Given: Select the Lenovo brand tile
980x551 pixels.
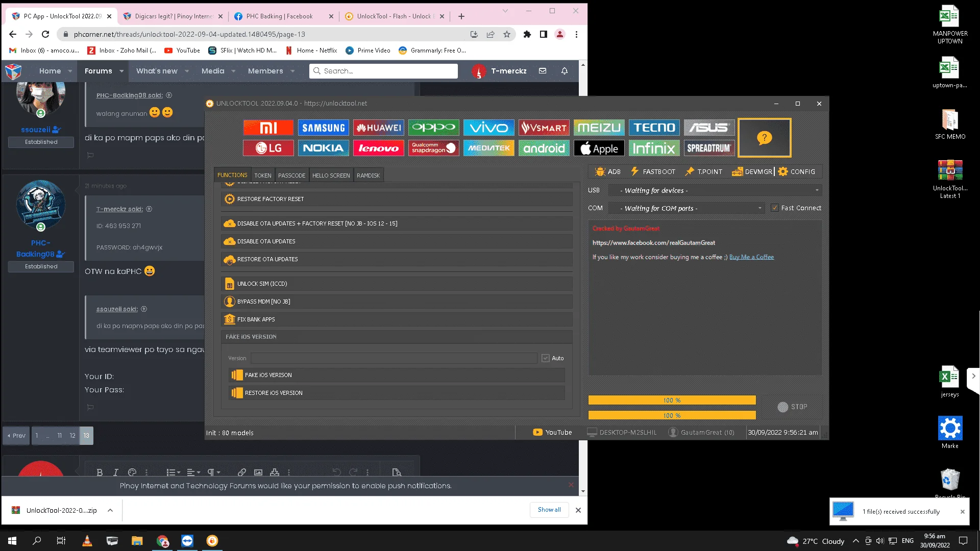Looking at the screenshot, I should pos(379,148).
